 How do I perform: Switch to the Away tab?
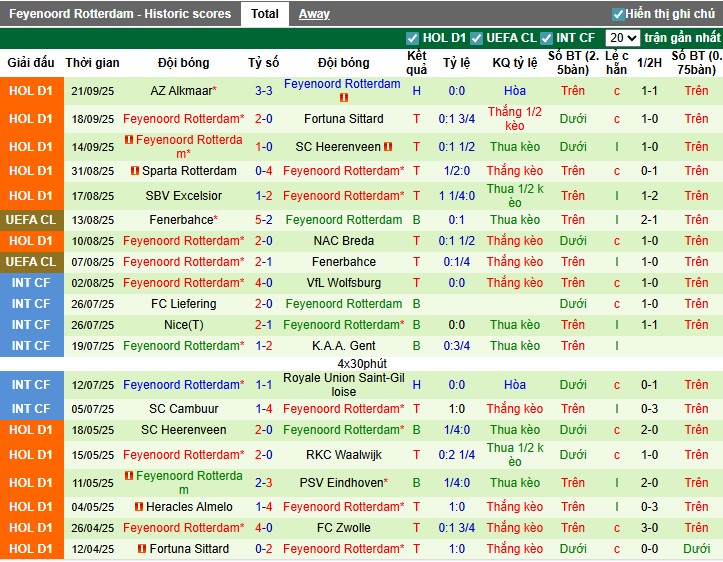coord(314,14)
